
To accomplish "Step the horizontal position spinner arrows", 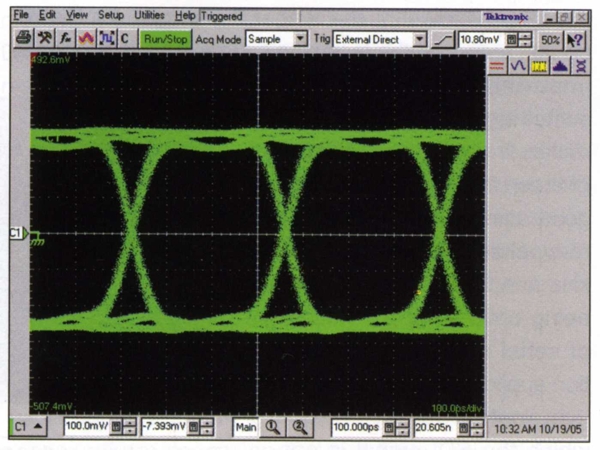I will point(476,428).
